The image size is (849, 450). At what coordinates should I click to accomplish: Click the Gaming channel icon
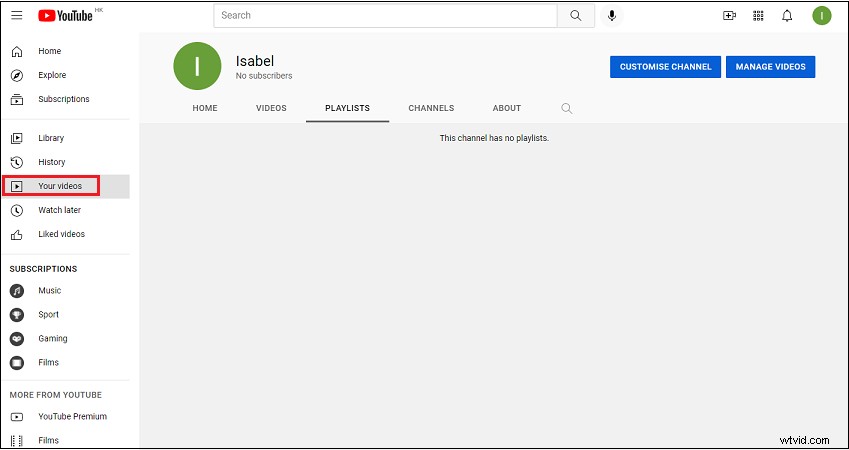(17, 339)
